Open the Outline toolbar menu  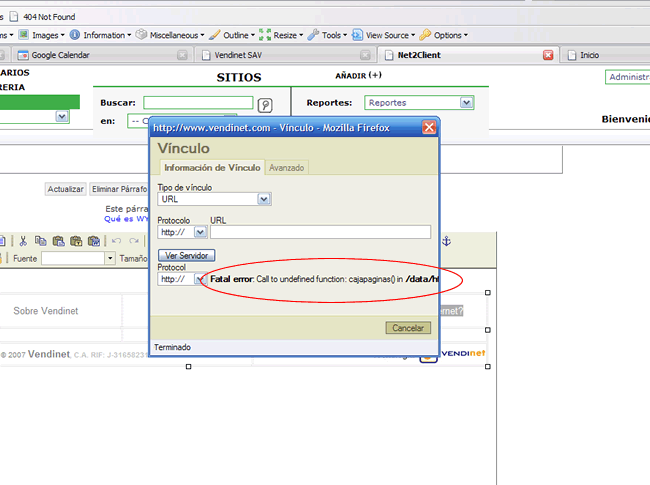point(232,35)
